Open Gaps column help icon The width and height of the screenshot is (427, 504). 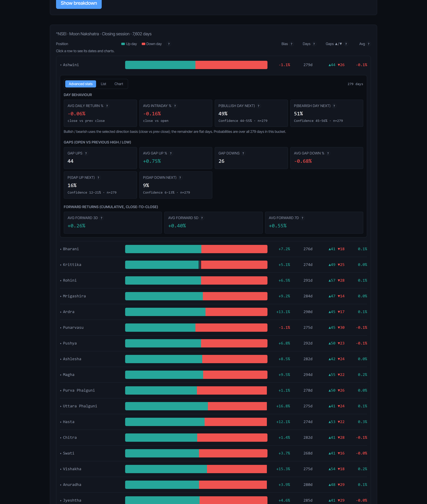(x=346, y=44)
